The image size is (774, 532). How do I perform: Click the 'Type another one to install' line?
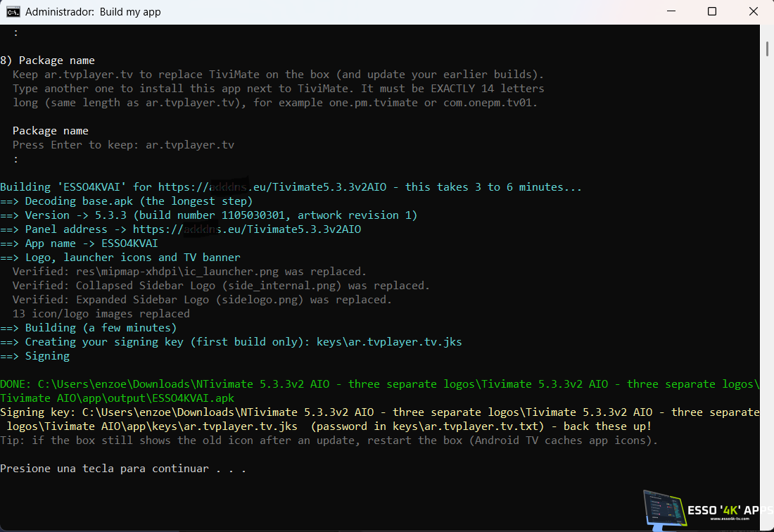pyautogui.click(x=278, y=89)
